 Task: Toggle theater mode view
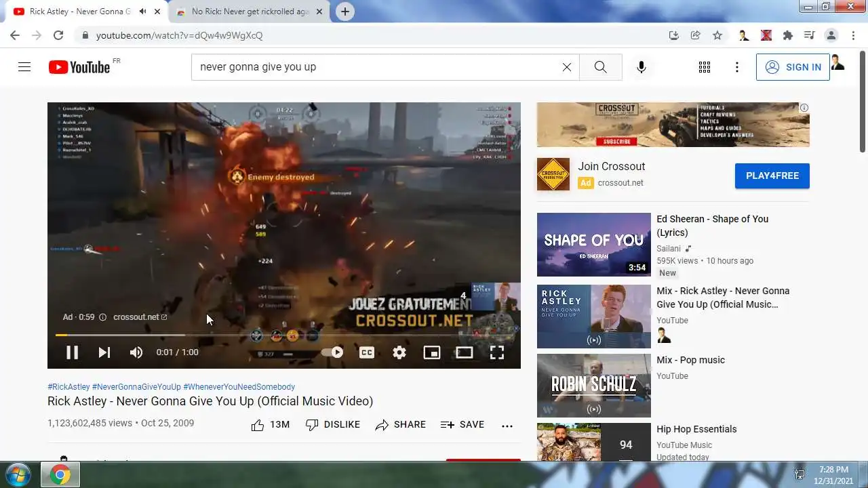pos(465,352)
